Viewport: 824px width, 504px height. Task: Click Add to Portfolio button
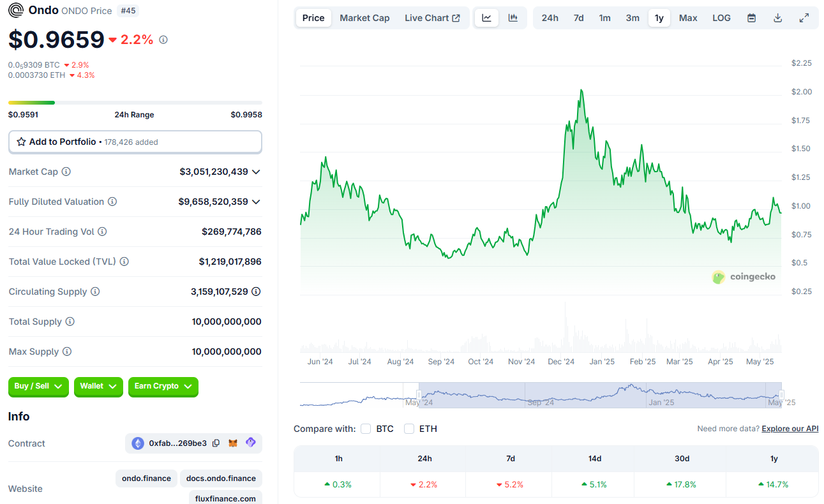pos(135,142)
